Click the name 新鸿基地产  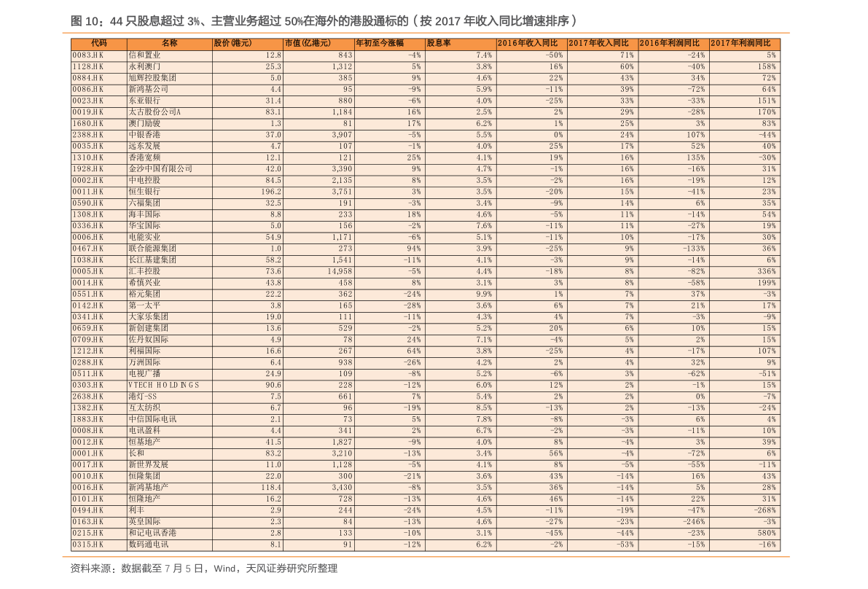click(x=149, y=488)
